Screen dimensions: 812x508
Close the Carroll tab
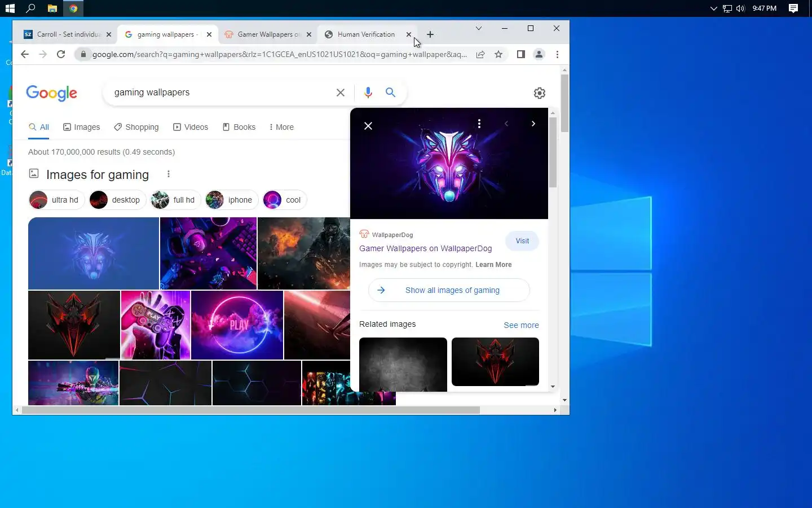click(x=109, y=34)
